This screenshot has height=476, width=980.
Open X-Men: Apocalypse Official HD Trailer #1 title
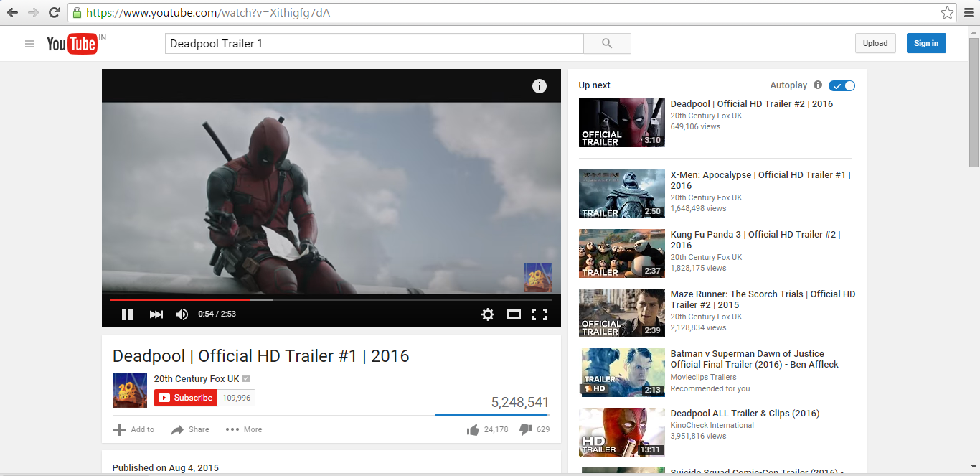coord(760,180)
